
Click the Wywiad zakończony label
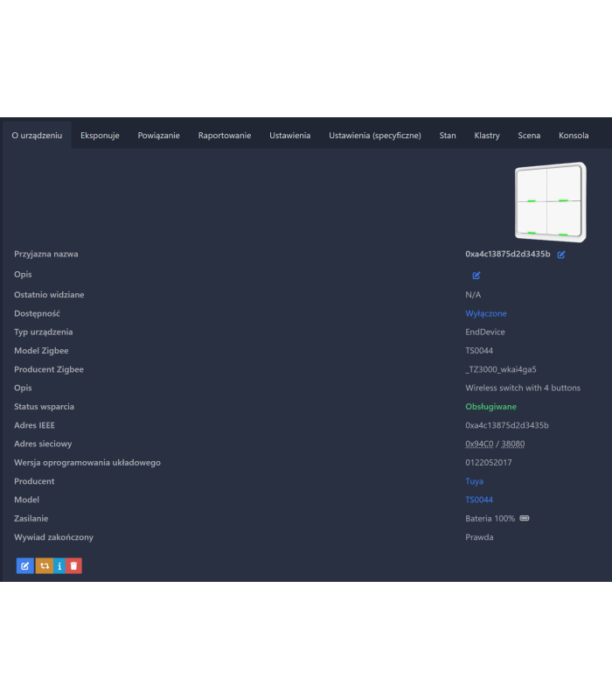53,537
